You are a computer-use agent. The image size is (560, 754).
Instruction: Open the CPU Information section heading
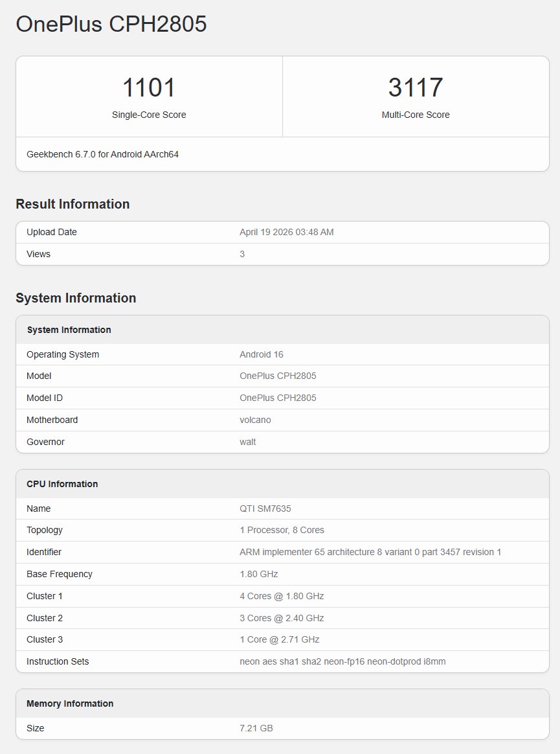pyautogui.click(x=61, y=484)
